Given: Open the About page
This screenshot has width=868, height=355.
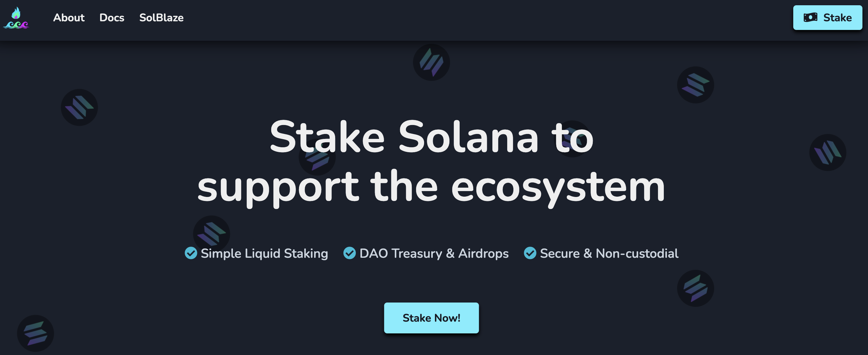Looking at the screenshot, I should tap(69, 18).
